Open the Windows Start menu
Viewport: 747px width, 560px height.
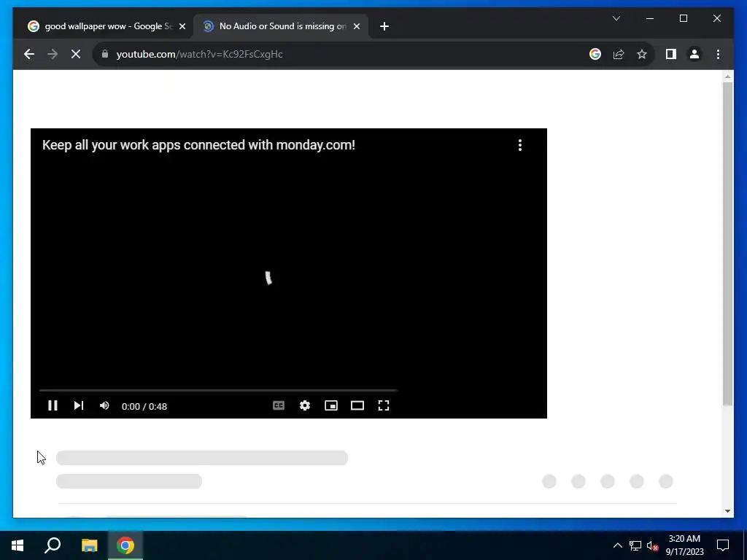coord(18,545)
